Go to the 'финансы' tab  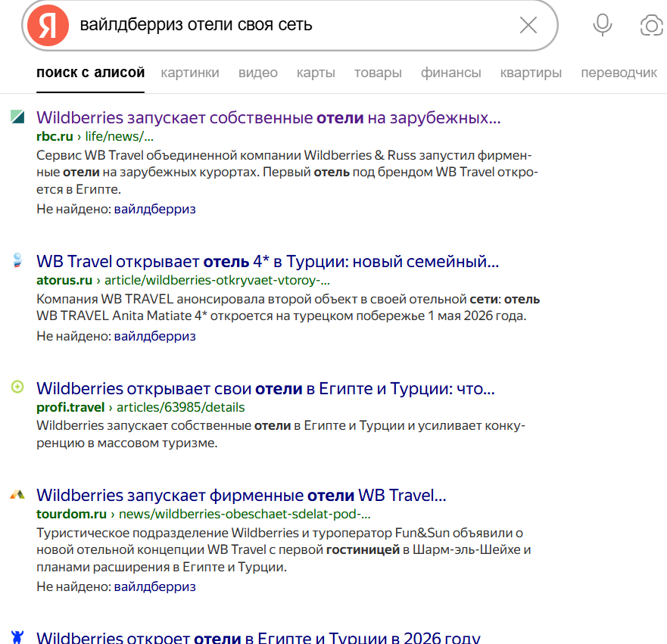[451, 73]
